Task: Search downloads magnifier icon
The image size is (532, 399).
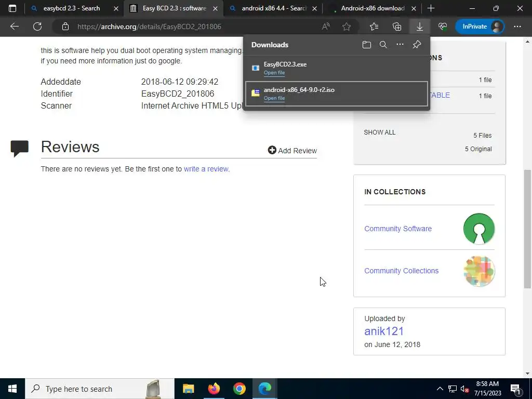Action: tap(383, 45)
